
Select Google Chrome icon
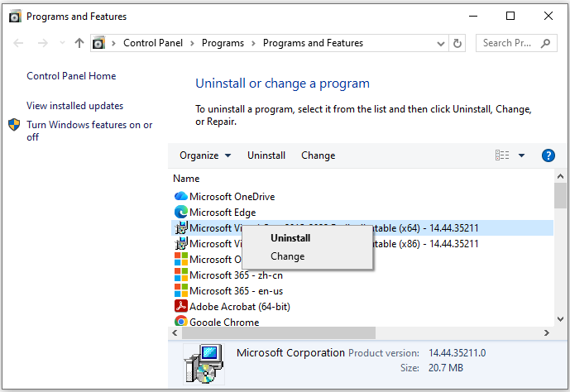(181, 321)
